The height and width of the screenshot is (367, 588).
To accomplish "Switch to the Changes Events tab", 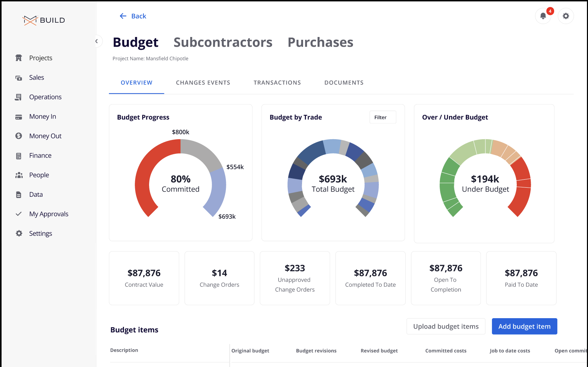I will 203,83.
